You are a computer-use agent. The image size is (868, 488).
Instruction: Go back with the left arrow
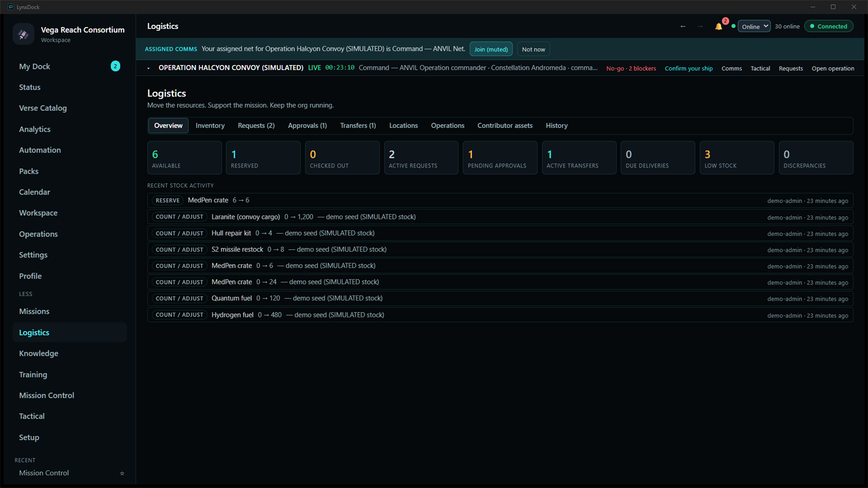(683, 27)
